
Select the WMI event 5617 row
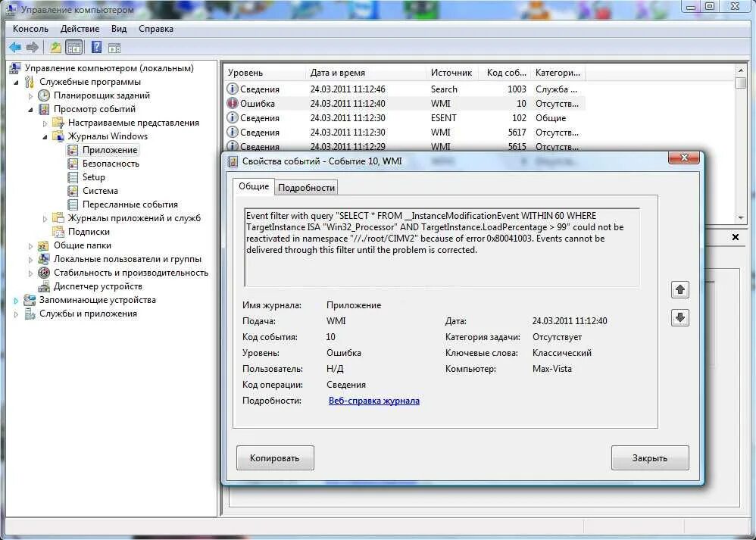pos(405,133)
